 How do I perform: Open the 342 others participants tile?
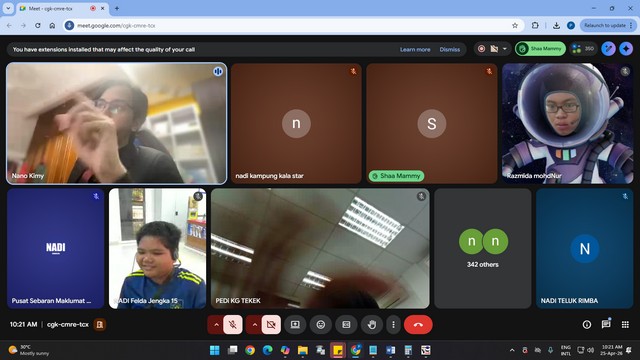483,248
